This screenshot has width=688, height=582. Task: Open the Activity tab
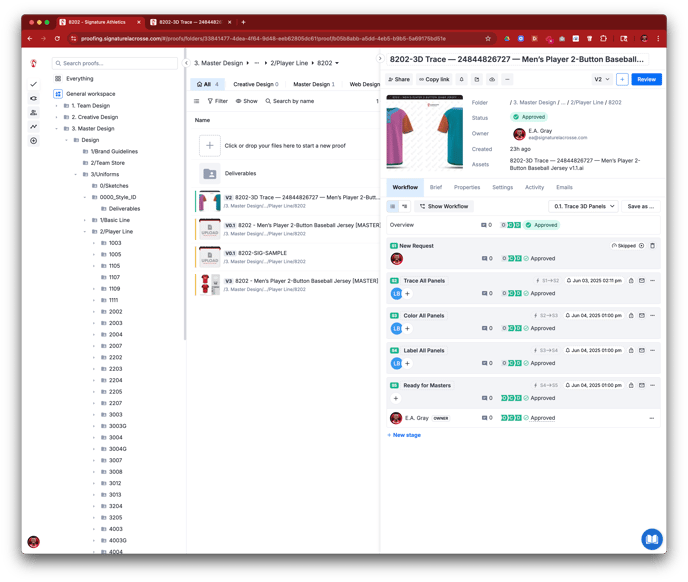coord(534,187)
